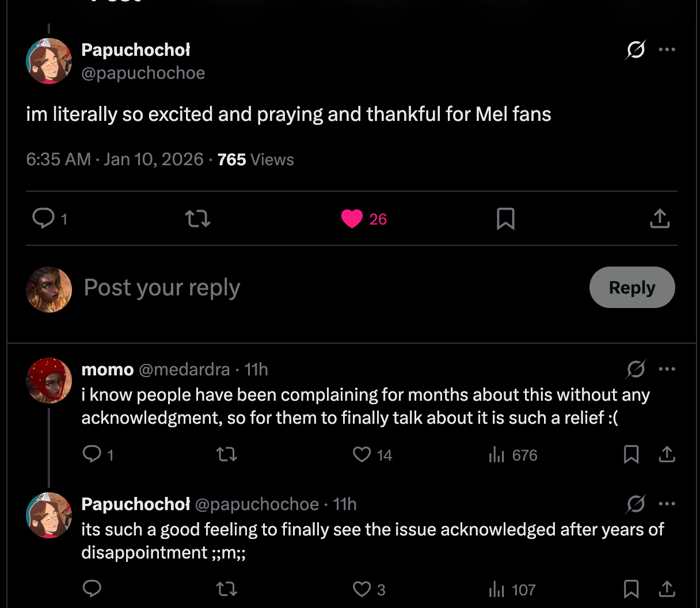Click the Grok icon on momo's reply
This screenshot has height=608, width=700.
coord(636,369)
